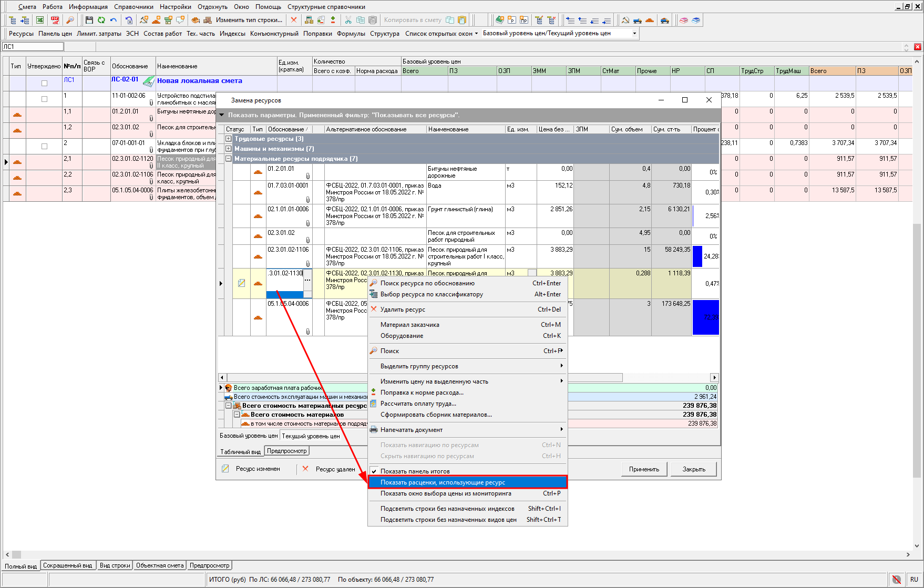This screenshot has width=924, height=588.
Task: Check the Утверждено box for row 2
Action: [x=44, y=146]
